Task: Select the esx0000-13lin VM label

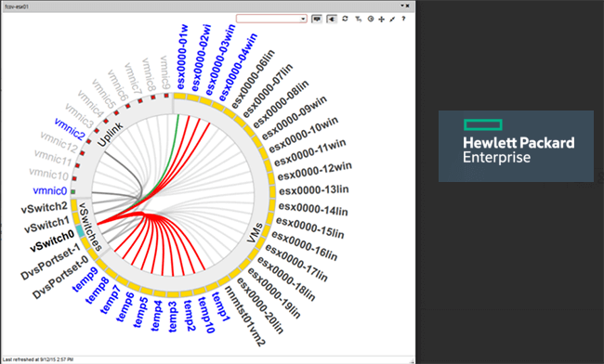Action: 314,190
